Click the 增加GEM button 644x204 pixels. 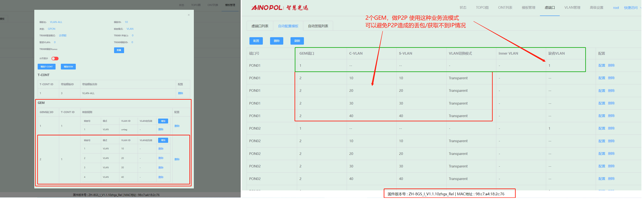point(68,67)
